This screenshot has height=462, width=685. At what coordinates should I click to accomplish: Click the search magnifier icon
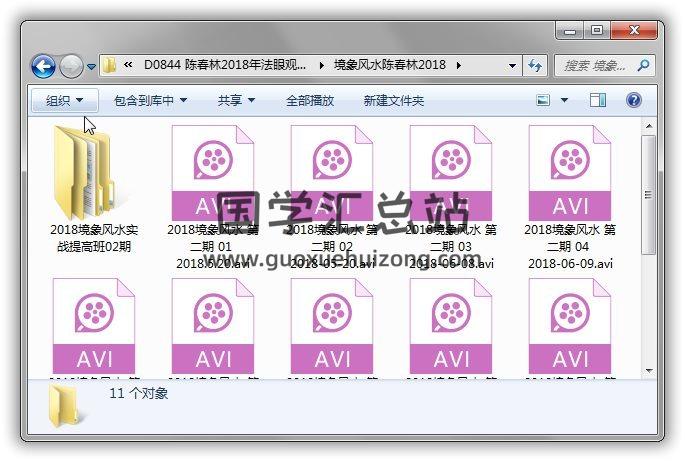[x=643, y=66]
